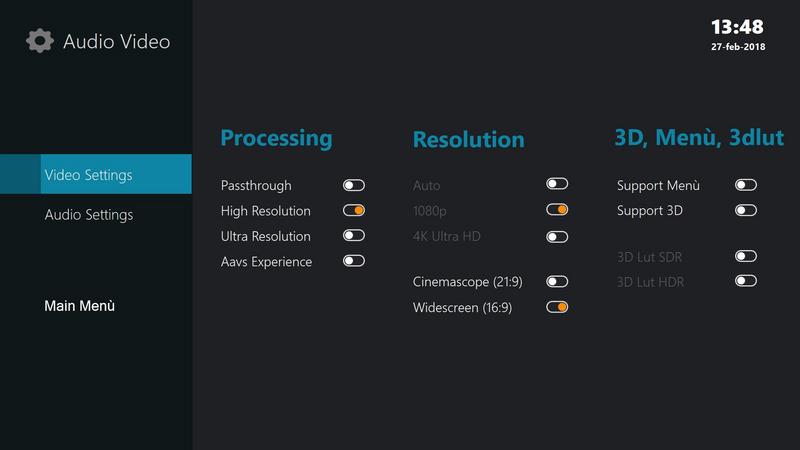Enable 3D Lut HDR switch

(745, 281)
